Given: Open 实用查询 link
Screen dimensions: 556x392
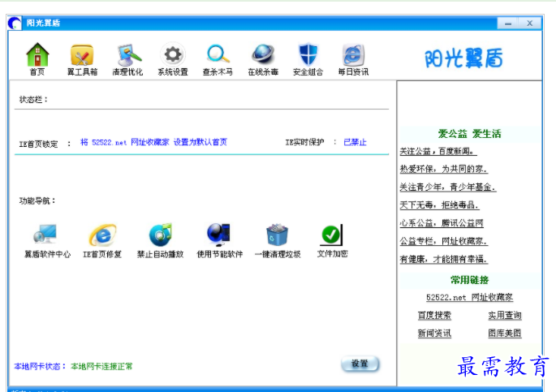Looking at the screenshot, I should 505,315.
